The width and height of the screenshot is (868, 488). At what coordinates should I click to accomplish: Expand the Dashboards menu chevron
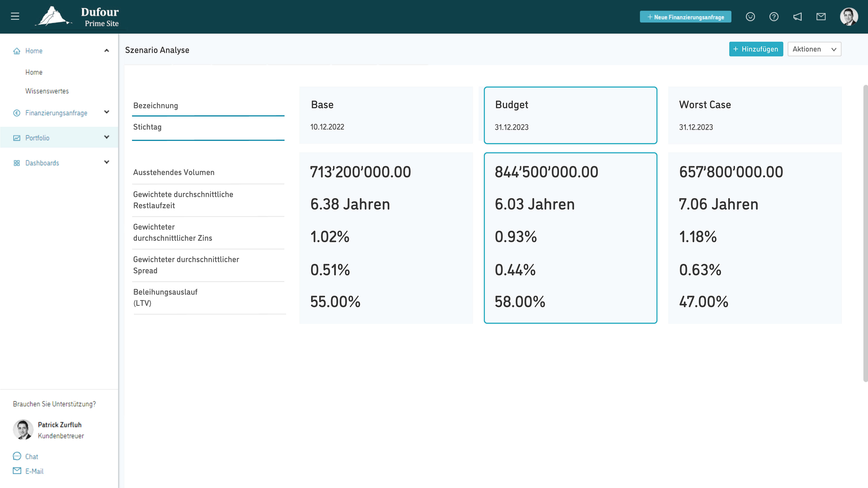(x=106, y=162)
